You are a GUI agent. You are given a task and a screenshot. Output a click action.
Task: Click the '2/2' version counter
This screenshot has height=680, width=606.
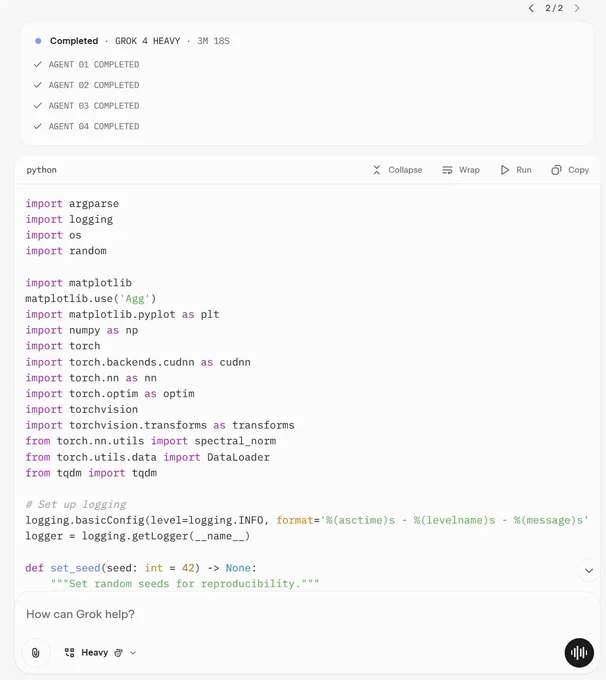pos(554,8)
